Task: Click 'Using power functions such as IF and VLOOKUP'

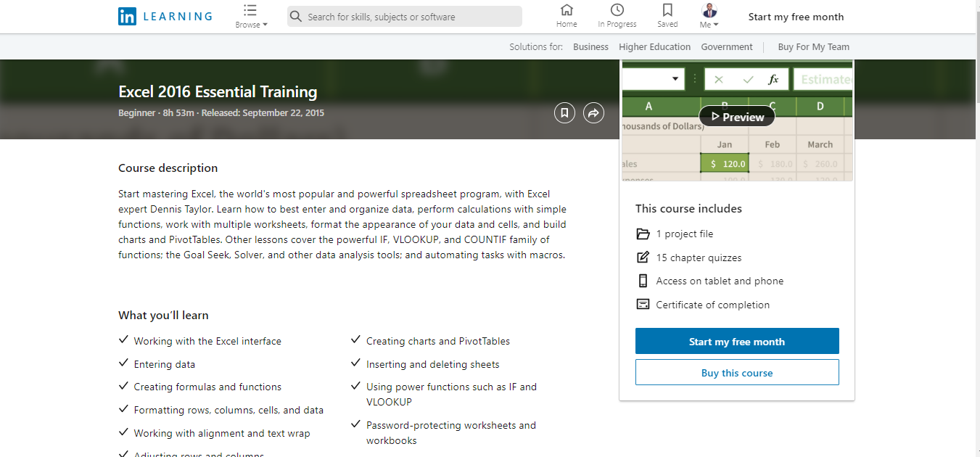Action: [452, 395]
